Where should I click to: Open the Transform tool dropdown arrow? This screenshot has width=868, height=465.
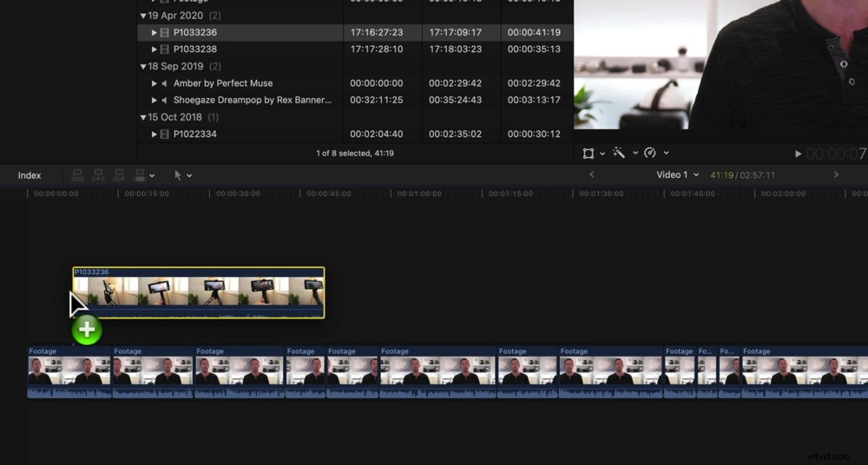(x=602, y=154)
